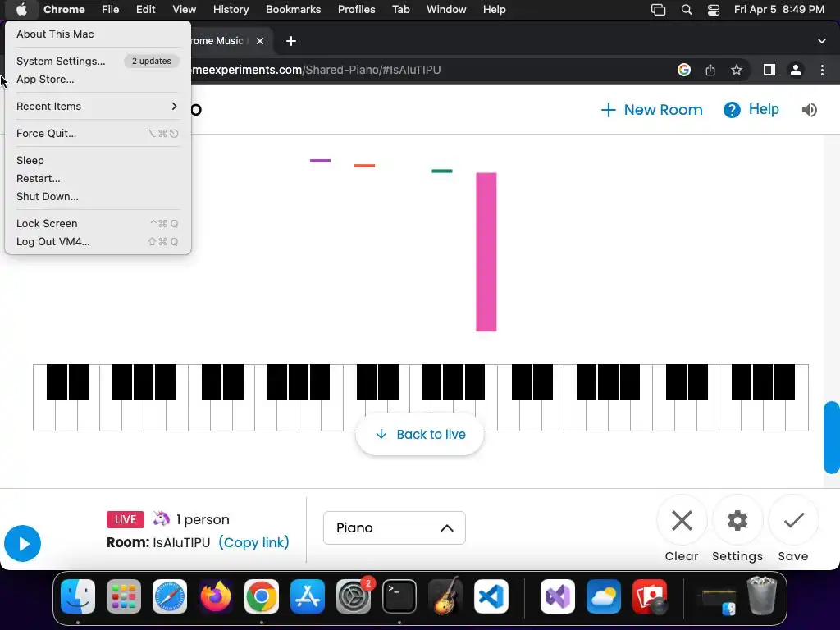Click the Back to live button
Image resolution: width=840 pixels, height=630 pixels.
tap(420, 435)
